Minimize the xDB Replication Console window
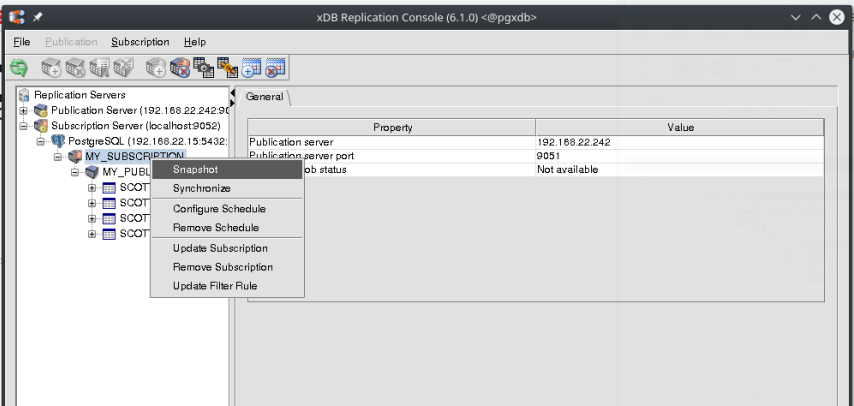854x406 pixels. click(x=796, y=17)
